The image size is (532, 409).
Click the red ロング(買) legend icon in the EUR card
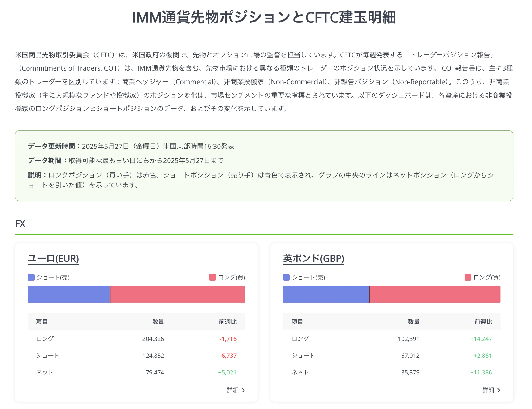[x=212, y=277]
